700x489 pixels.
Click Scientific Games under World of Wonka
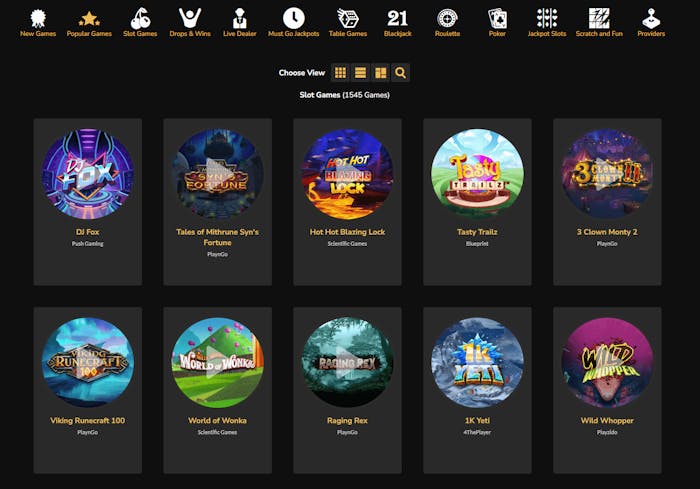point(217,432)
